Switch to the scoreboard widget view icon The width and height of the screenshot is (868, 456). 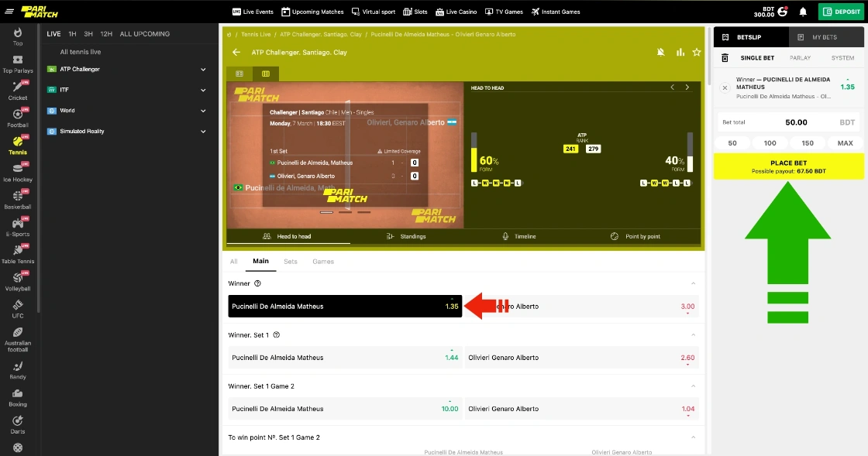[x=266, y=74]
